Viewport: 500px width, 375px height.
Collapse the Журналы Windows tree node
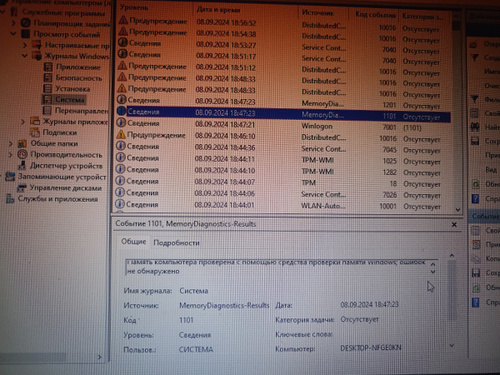(25, 56)
